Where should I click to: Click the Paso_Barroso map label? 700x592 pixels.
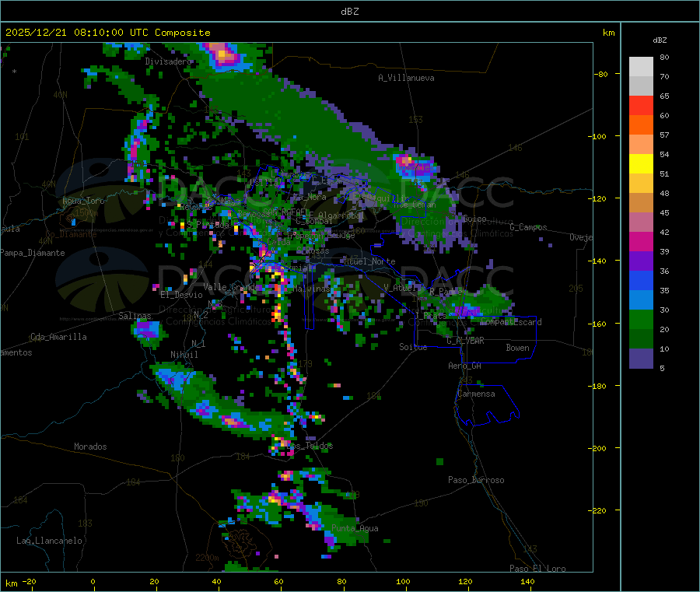tap(476, 480)
